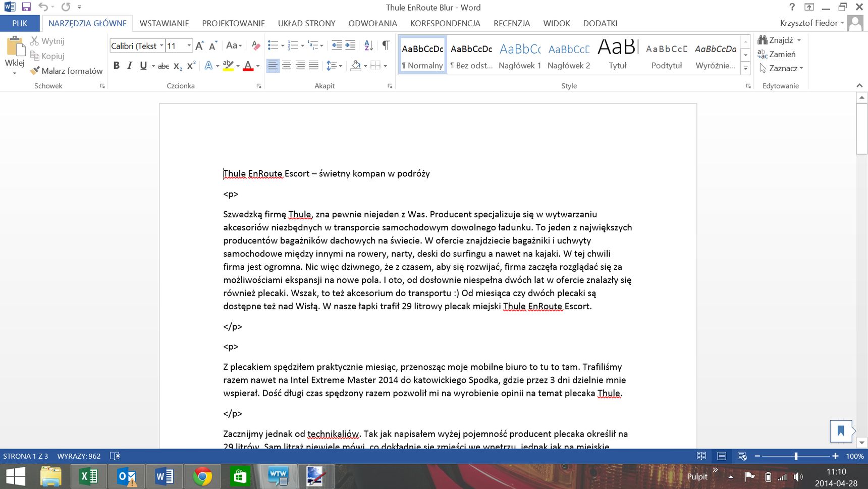Center align the paragraph
Viewport: 868px width, 489px height.
click(x=287, y=66)
